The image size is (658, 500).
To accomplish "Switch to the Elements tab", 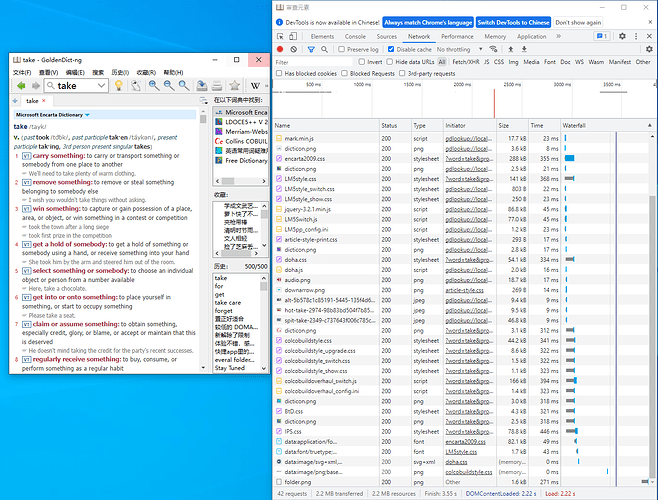I will 322,37.
